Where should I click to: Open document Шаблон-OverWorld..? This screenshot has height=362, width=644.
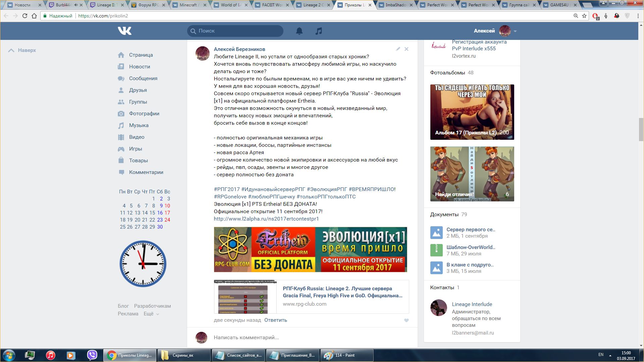point(471,247)
